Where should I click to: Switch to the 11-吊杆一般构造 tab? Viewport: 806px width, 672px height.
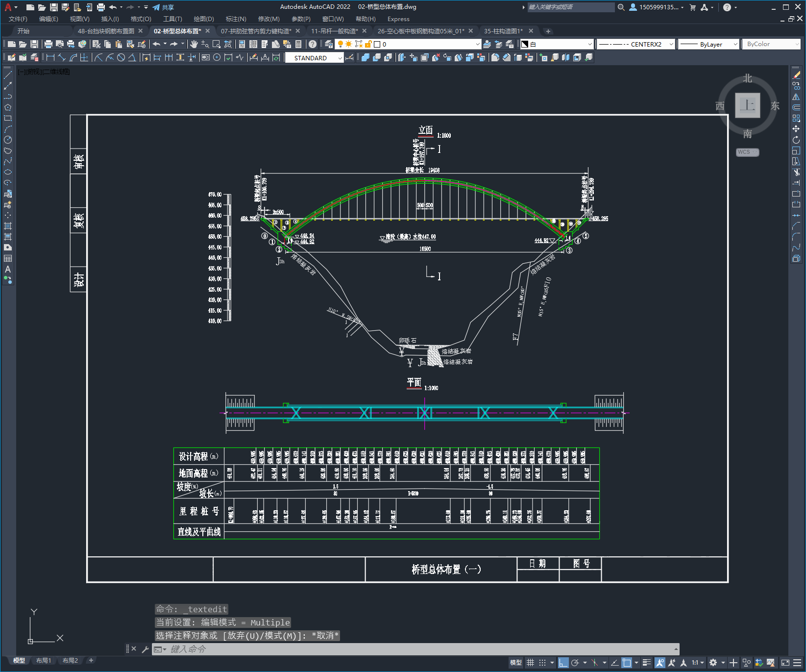(334, 31)
